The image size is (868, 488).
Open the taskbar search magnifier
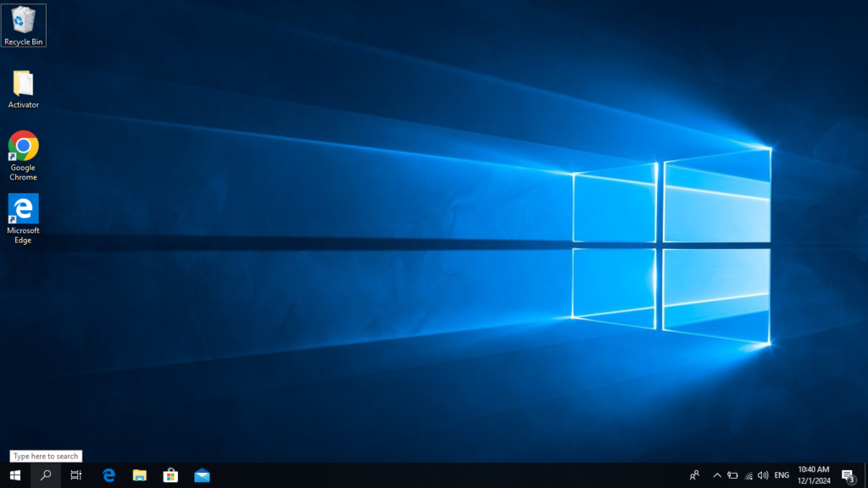46,475
